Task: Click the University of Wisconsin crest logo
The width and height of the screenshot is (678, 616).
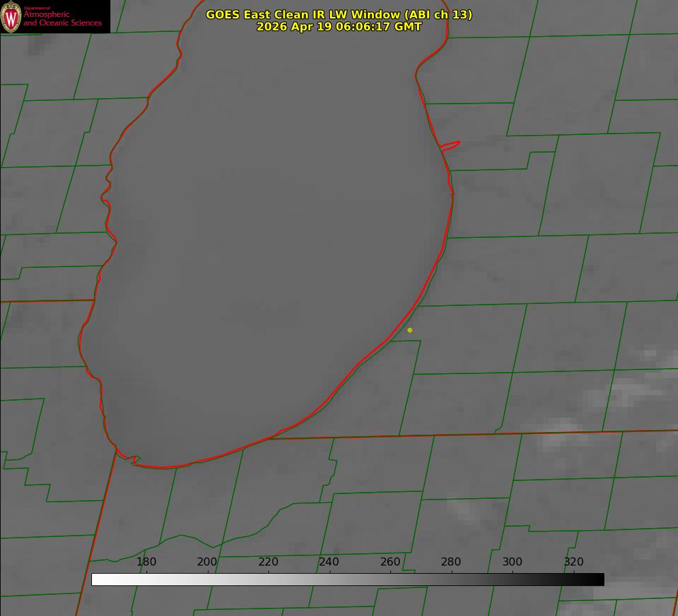Action: (11, 16)
